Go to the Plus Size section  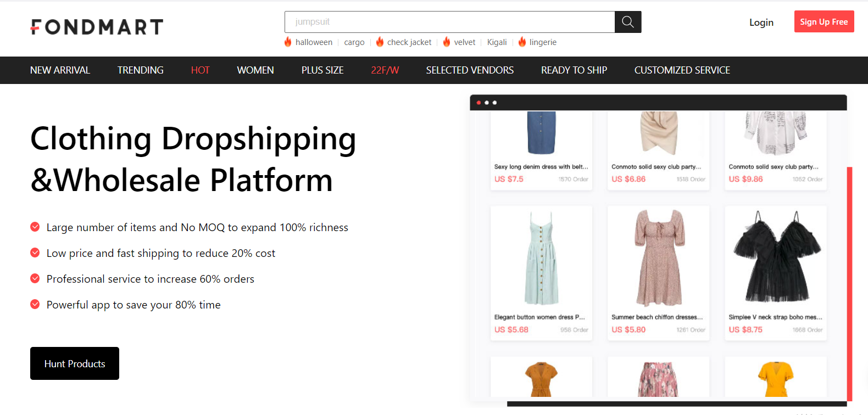coord(322,70)
